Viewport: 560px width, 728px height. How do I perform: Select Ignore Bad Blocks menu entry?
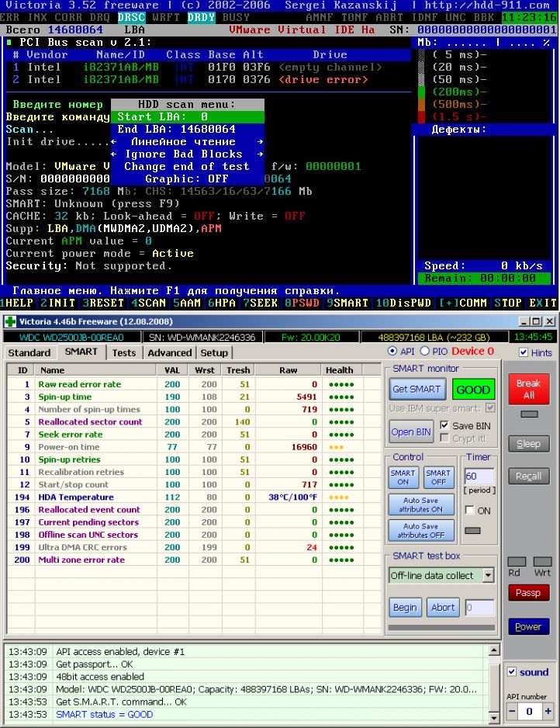(x=188, y=154)
